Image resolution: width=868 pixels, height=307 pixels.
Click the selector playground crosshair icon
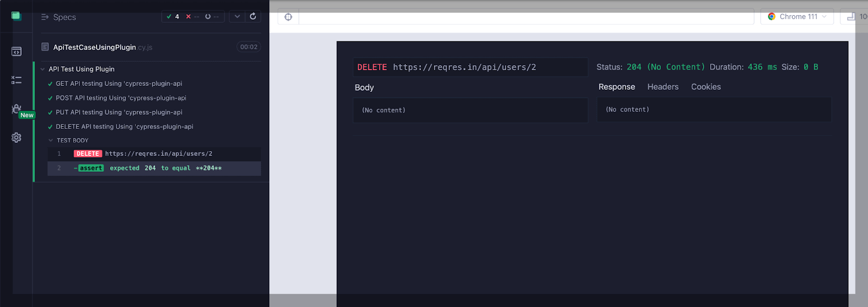[x=289, y=17]
